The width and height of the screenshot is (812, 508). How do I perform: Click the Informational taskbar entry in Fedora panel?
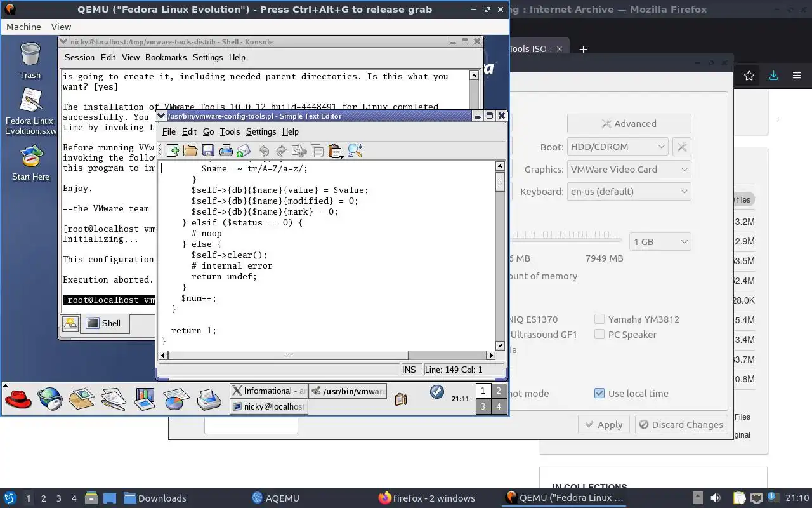point(269,391)
